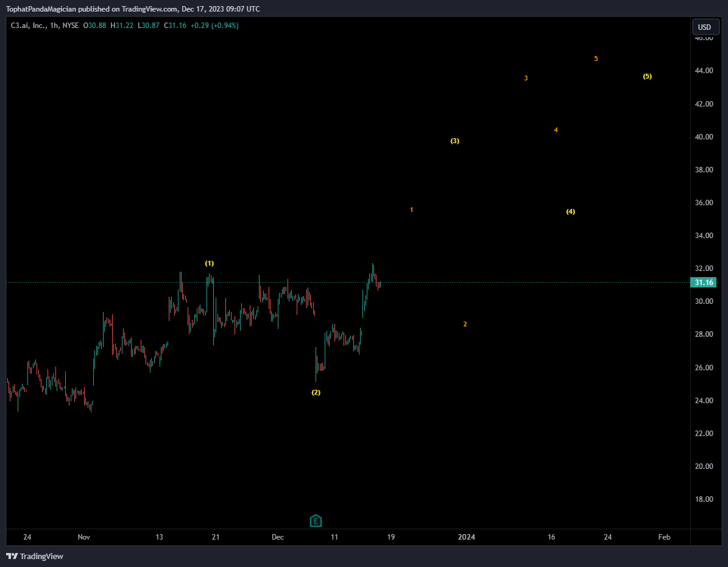
Task: Click the open value O30.88
Action: [x=94, y=26]
